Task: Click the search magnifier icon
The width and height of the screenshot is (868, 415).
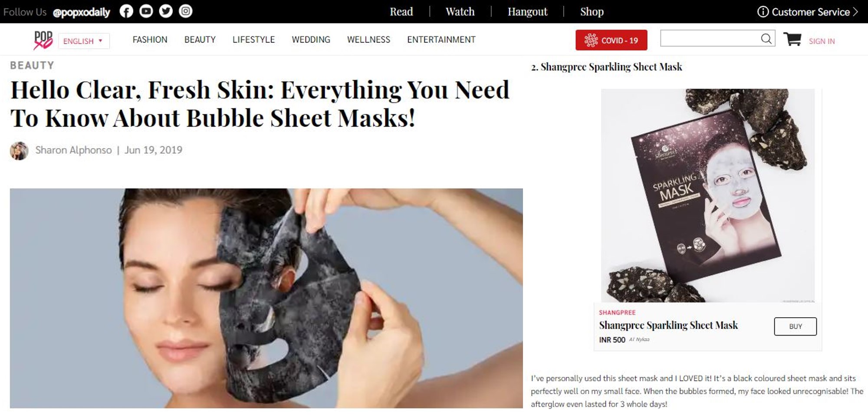Action: (x=766, y=39)
